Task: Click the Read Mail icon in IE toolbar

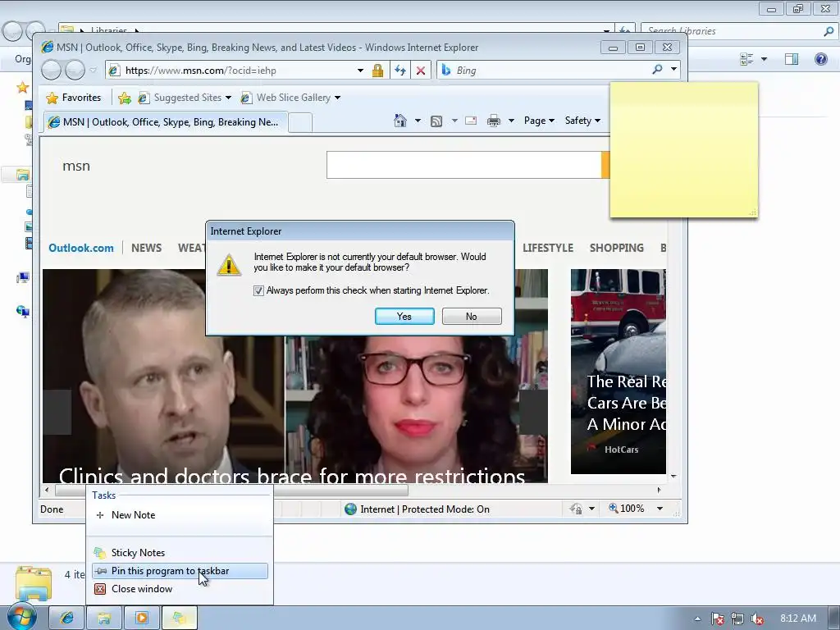Action: click(x=471, y=121)
